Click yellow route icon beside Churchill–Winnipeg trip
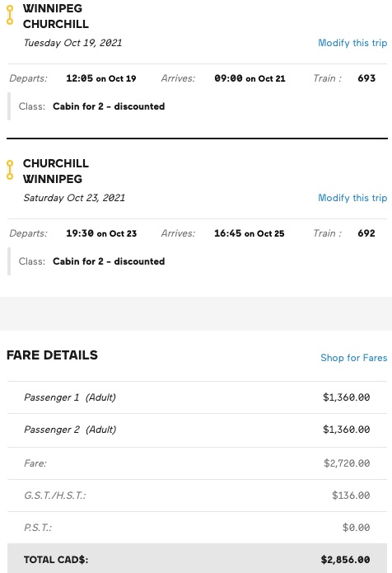392x573 pixels. (x=10, y=170)
